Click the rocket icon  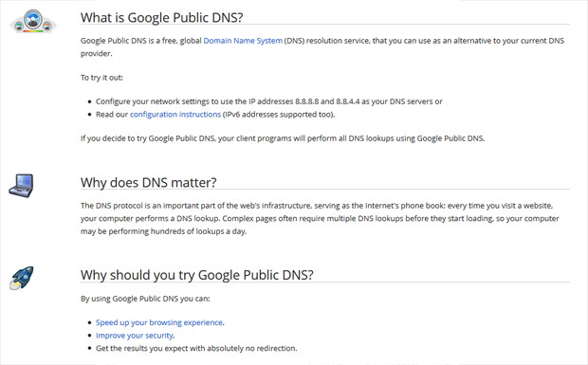coord(22,278)
